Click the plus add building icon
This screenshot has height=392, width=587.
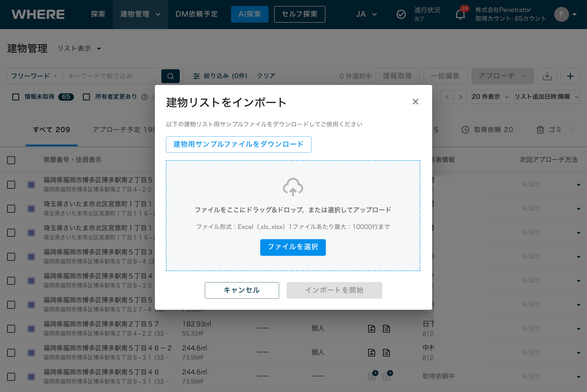tap(570, 76)
